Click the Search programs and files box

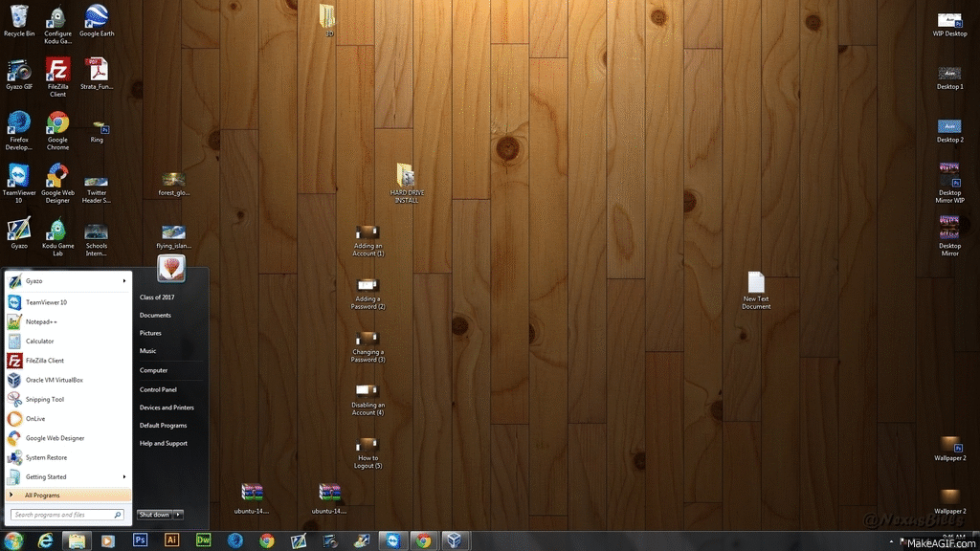coord(63,515)
